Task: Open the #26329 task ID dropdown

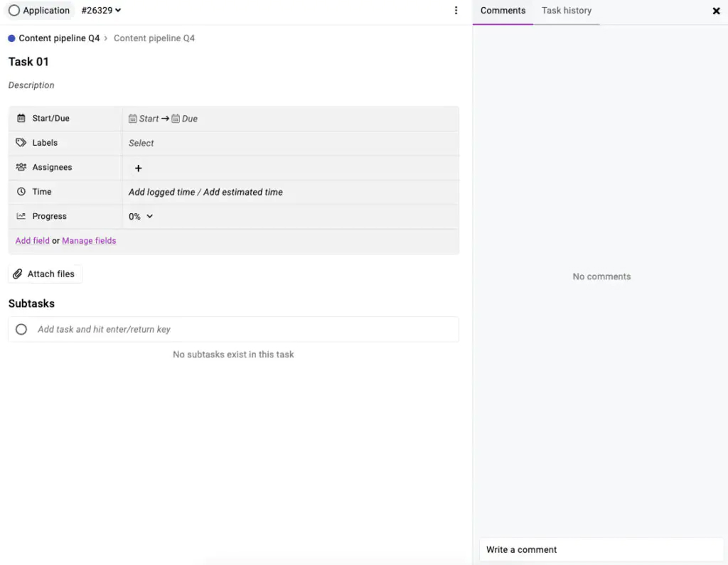Action: (100, 11)
